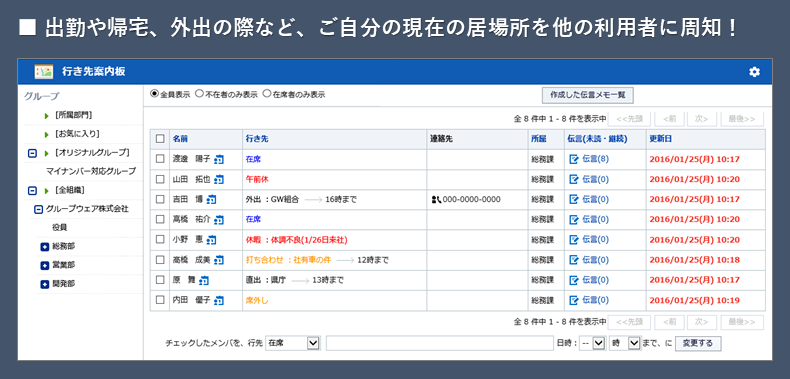Sort by 所属 column header
This screenshot has height=379, width=790.
539,139
